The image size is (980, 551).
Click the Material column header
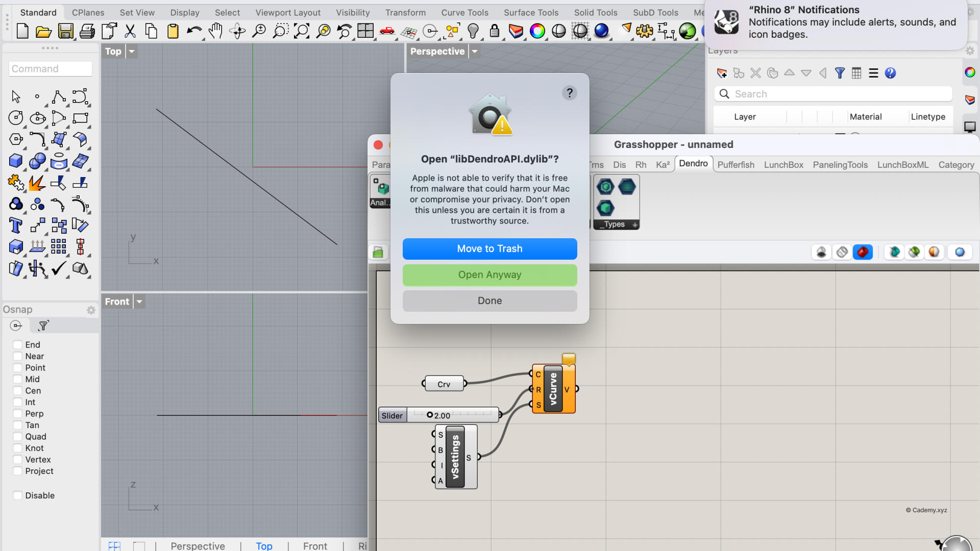point(866,117)
